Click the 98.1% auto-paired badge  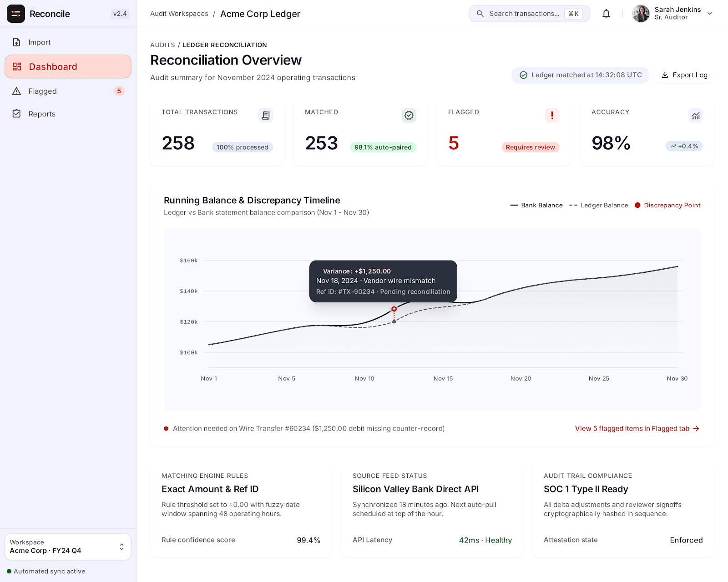383,147
